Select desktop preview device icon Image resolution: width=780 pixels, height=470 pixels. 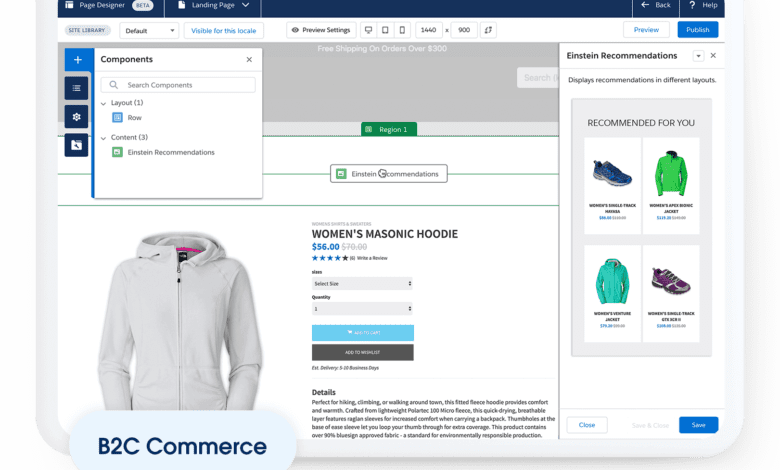(368, 30)
